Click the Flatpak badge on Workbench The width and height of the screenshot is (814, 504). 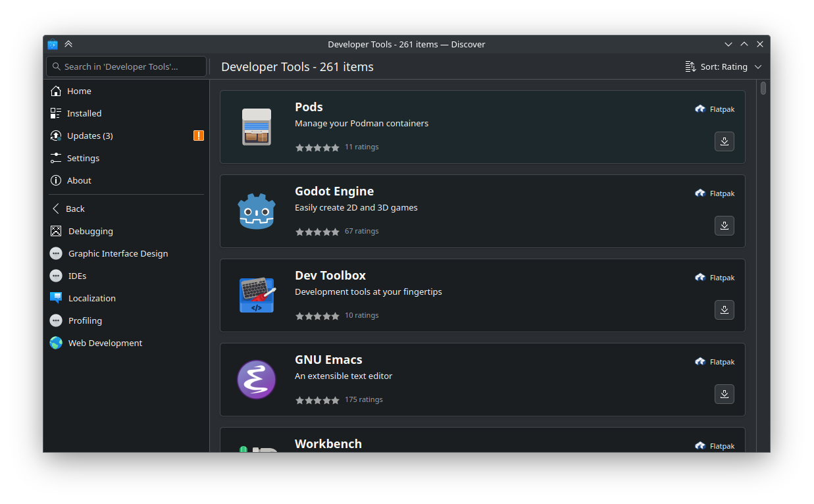(x=715, y=446)
